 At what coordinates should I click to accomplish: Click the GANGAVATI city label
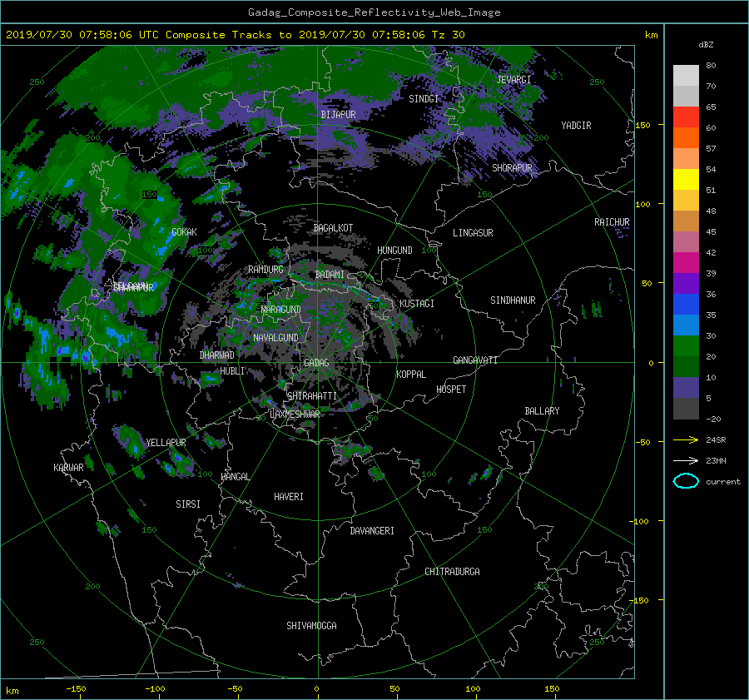[x=475, y=360]
